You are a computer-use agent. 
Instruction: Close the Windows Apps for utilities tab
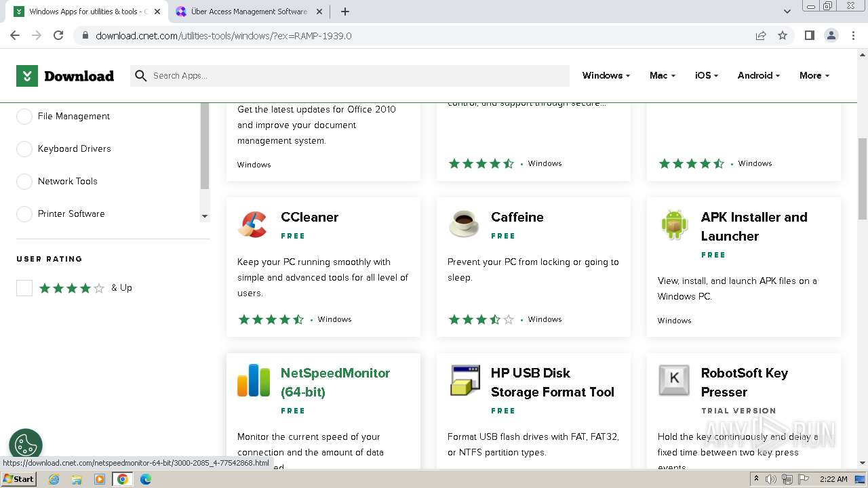[157, 12]
